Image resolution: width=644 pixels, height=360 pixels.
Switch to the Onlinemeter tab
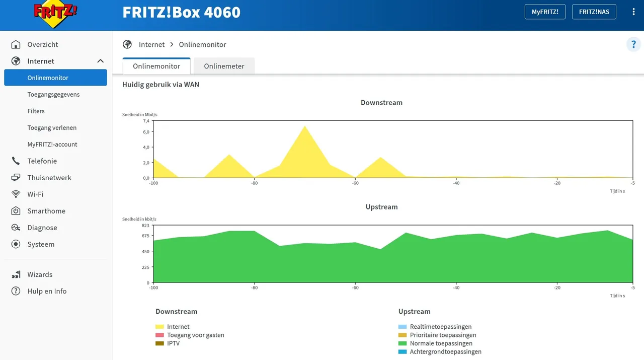click(x=224, y=66)
